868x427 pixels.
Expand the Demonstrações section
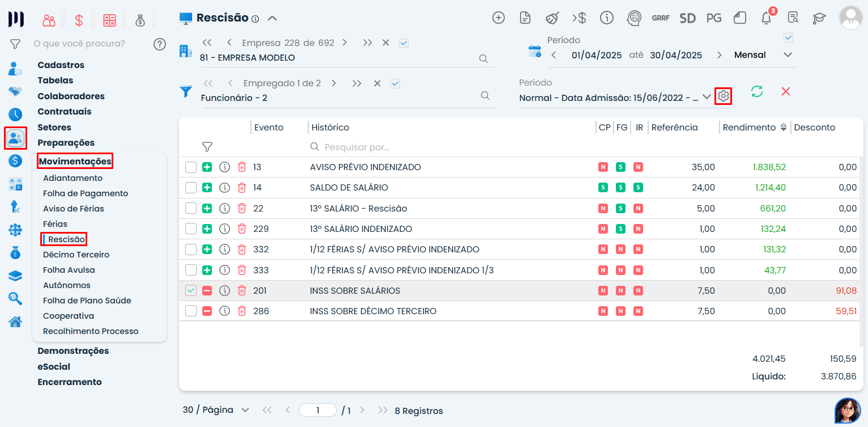coord(73,350)
